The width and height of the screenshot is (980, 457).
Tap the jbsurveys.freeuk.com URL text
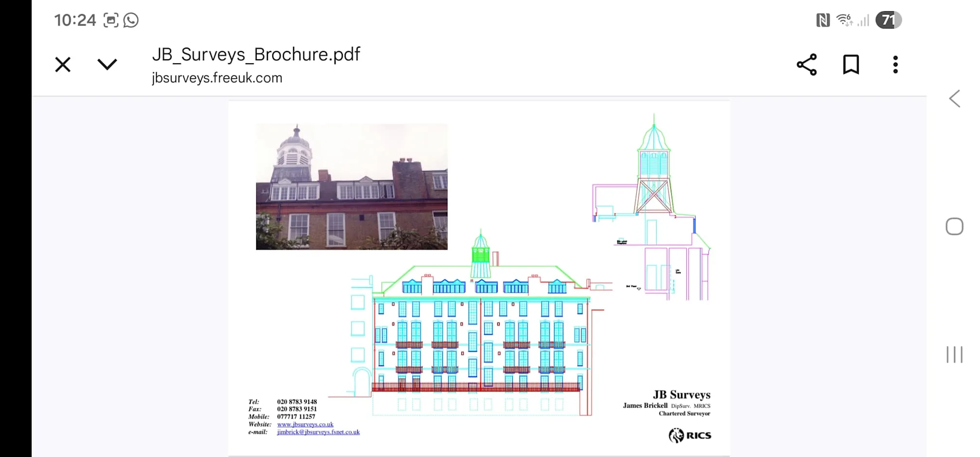coord(217,78)
